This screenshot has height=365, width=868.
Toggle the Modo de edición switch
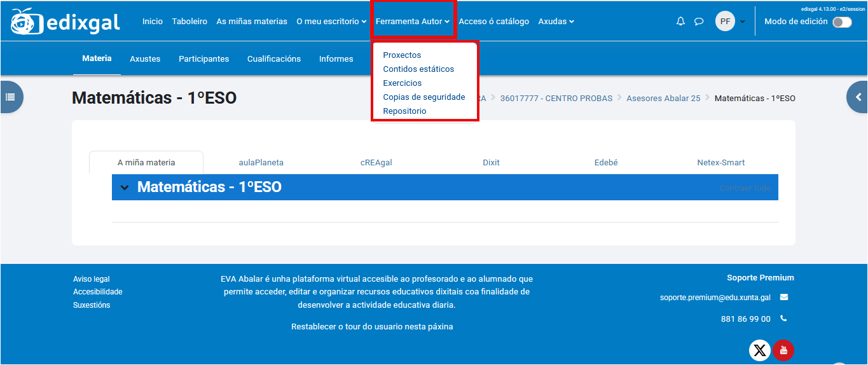(842, 22)
